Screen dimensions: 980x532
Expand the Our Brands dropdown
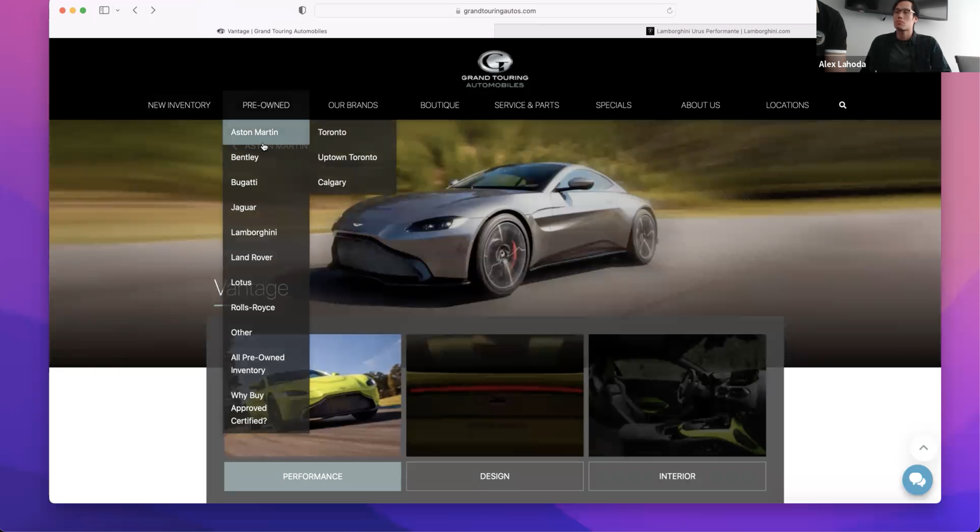pos(353,105)
